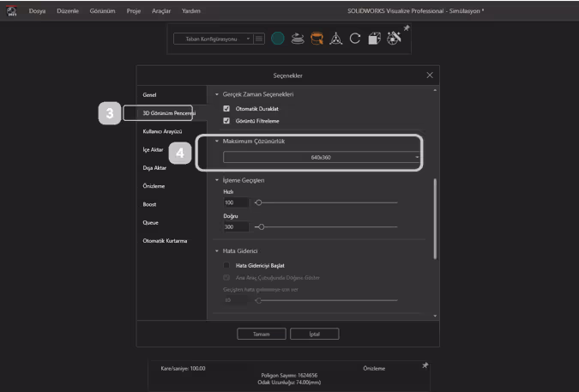Image resolution: width=579 pixels, height=392 pixels.
Task: Open the Proje menu
Action: click(134, 11)
